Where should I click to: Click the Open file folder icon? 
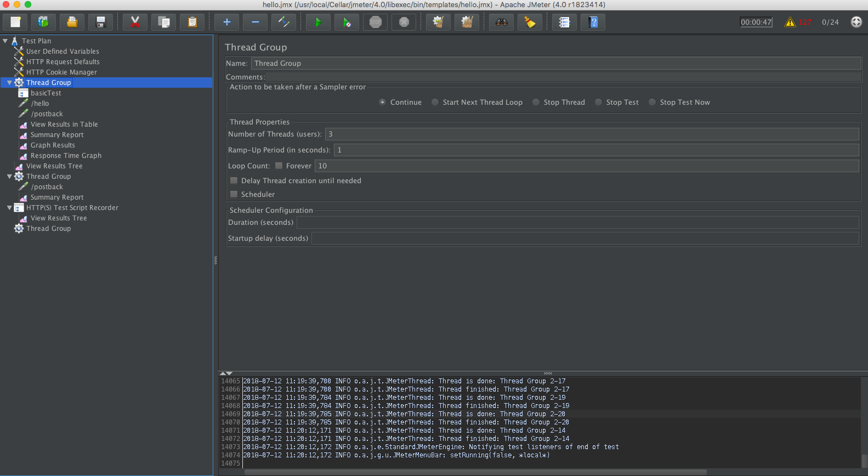click(72, 22)
